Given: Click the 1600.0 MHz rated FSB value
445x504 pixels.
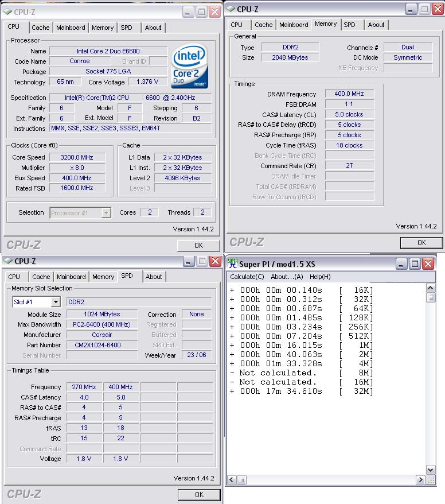Looking at the screenshot, I should click(x=77, y=188).
